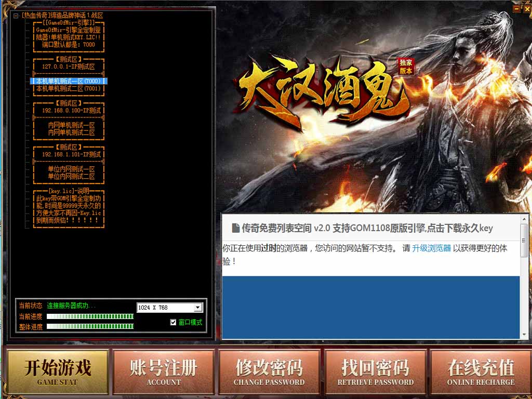Viewport: 532px width, 399px height.
Task: Choose 内网单机测试一区 in server list
Action: pyautogui.click(x=71, y=125)
